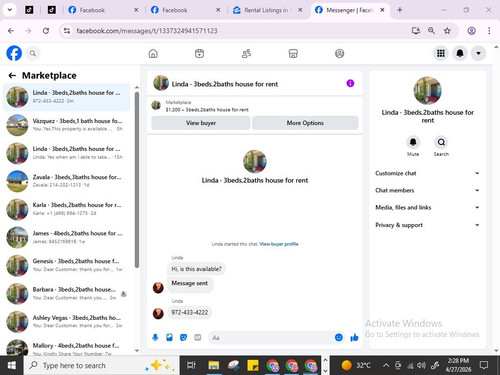Go to the Home feed icon
Image resolution: width=500 pixels, height=375 pixels.
[x=153, y=53]
